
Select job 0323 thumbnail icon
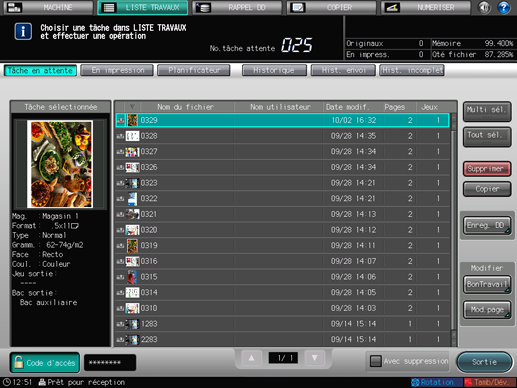tap(132, 183)
